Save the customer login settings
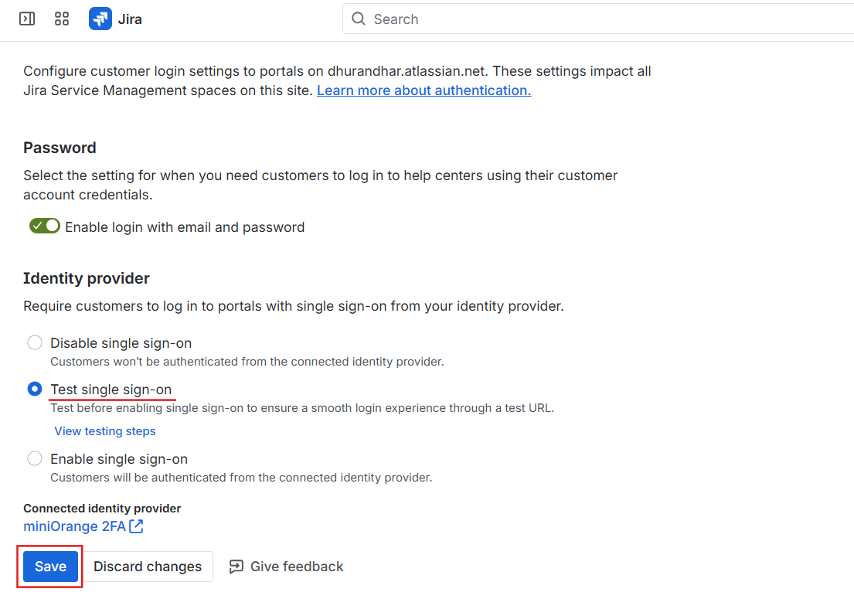 point(49,566)
